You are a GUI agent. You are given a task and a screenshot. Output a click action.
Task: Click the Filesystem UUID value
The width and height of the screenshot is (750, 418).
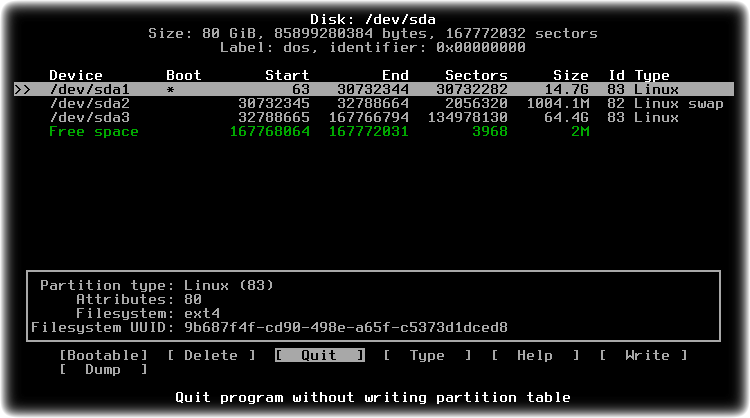(346, 328)
